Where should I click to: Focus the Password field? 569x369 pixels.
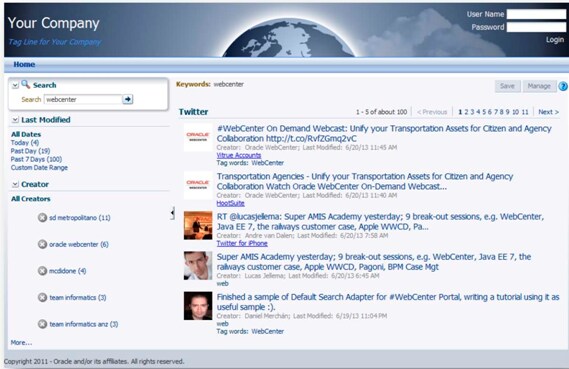[536, 27]
